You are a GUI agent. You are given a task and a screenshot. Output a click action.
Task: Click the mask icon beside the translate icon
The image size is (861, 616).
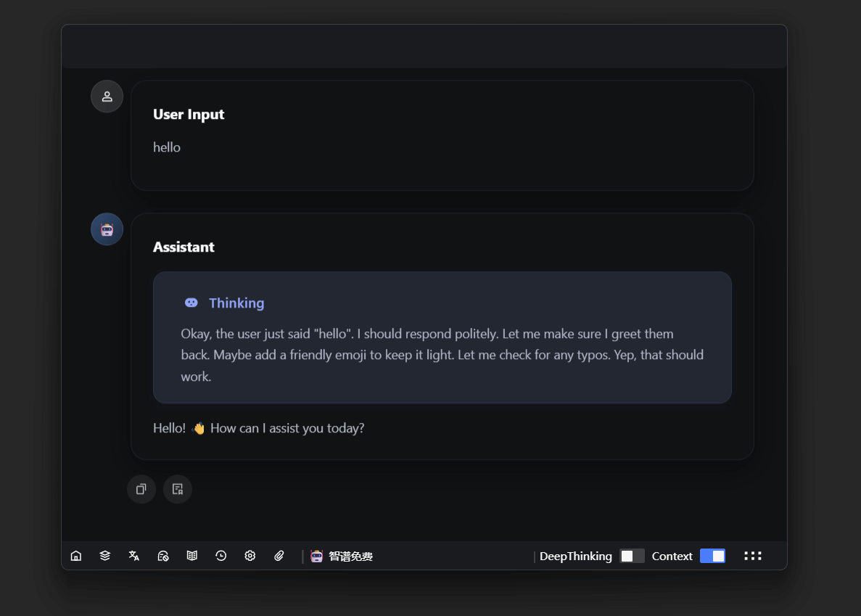pyautogui.click(x=163, y=556)
